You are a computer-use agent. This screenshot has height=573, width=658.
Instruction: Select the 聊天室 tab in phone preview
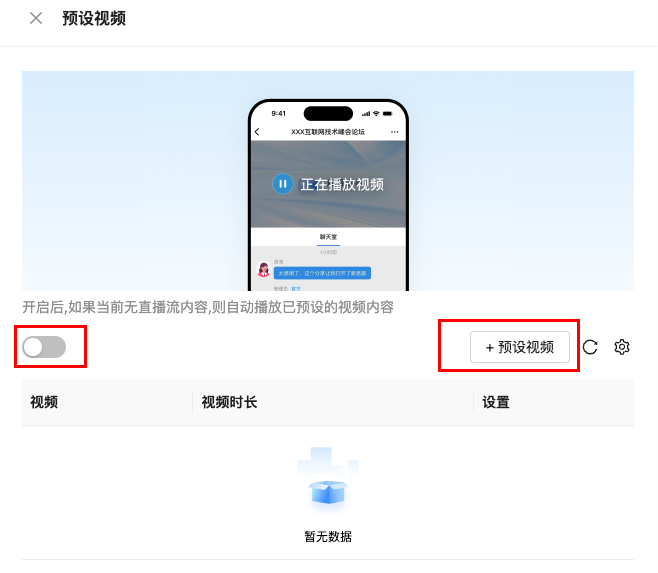point(328,237)
